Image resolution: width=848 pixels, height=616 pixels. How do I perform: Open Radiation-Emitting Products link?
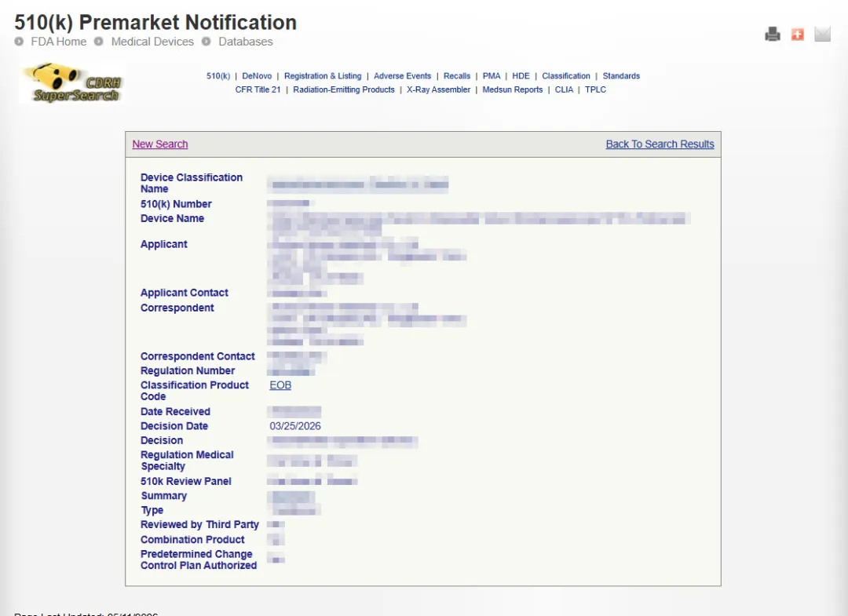[x=344, y=89]
